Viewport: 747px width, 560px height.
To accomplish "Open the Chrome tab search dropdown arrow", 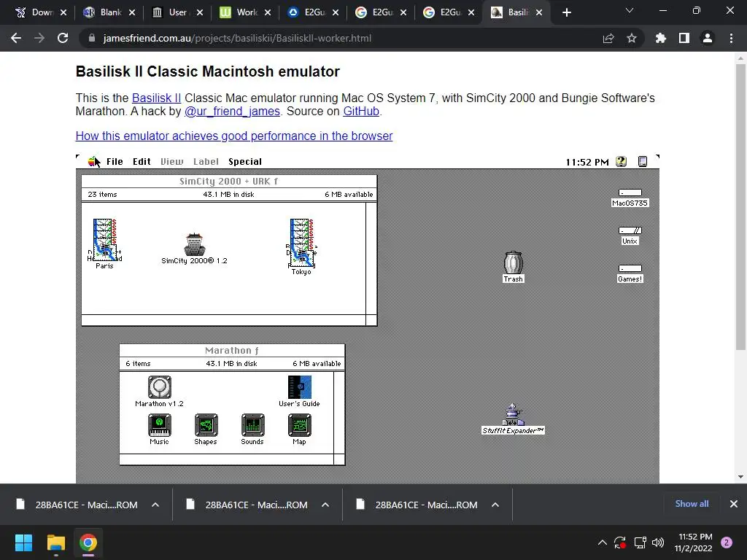I will tap(630, 10).
